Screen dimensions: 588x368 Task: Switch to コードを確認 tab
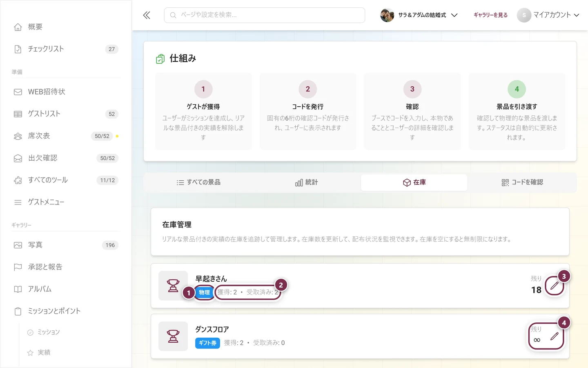[x=522, y=183]
